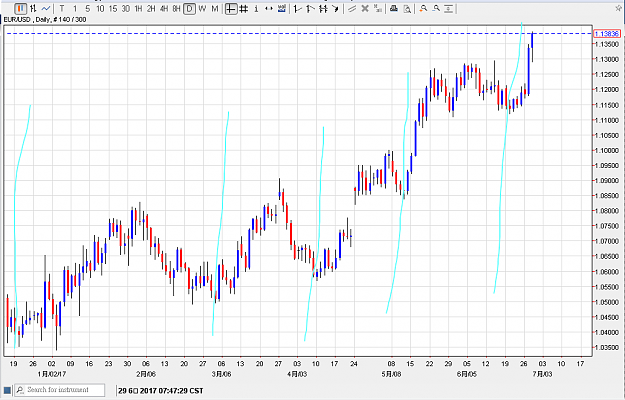This screenshot has height=400, width=625.
Task: Click the search magnifier icon
Action: coord(20,390)
